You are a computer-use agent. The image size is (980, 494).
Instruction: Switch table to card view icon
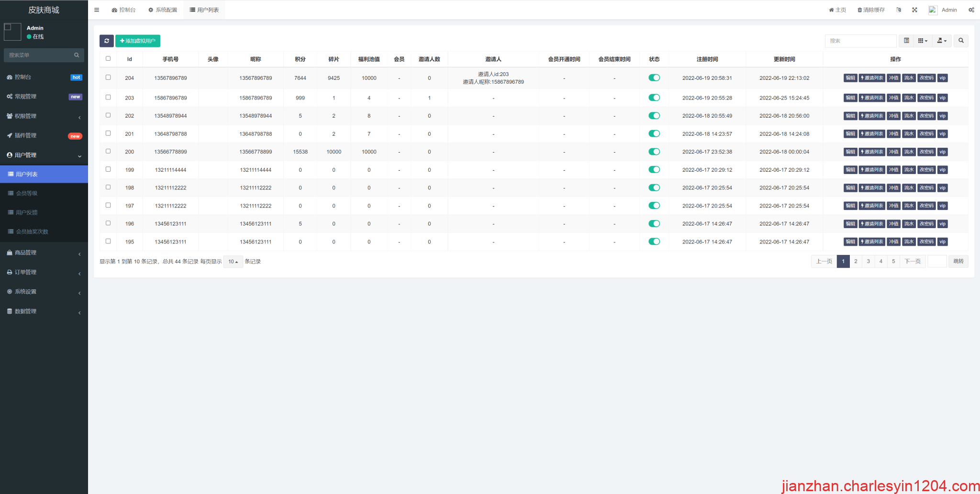click(906, 41)
